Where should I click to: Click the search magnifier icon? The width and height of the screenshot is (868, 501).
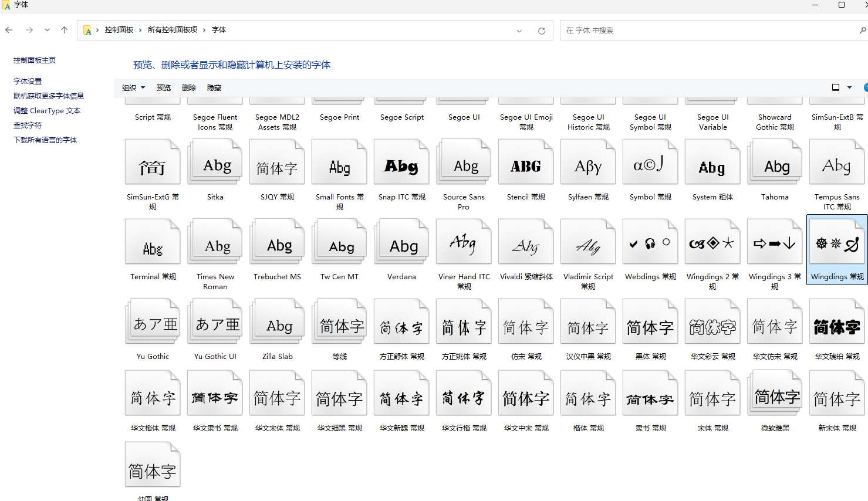(x=863, y=31)
